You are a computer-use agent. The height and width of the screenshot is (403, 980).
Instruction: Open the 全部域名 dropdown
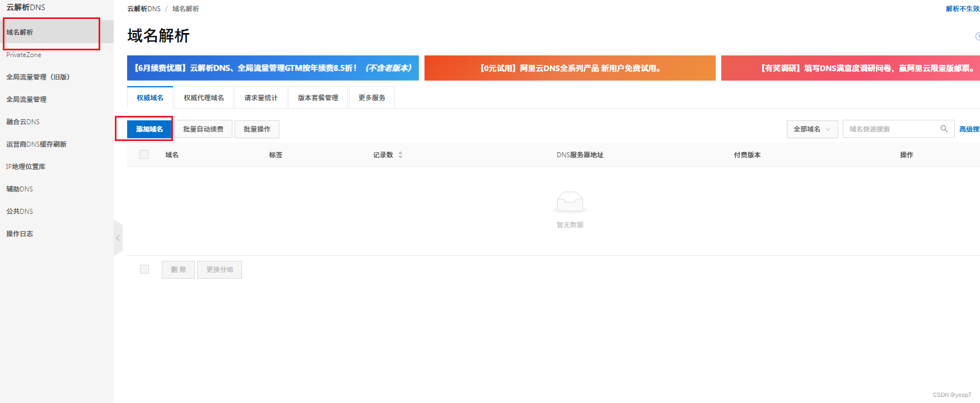[812, 129]
